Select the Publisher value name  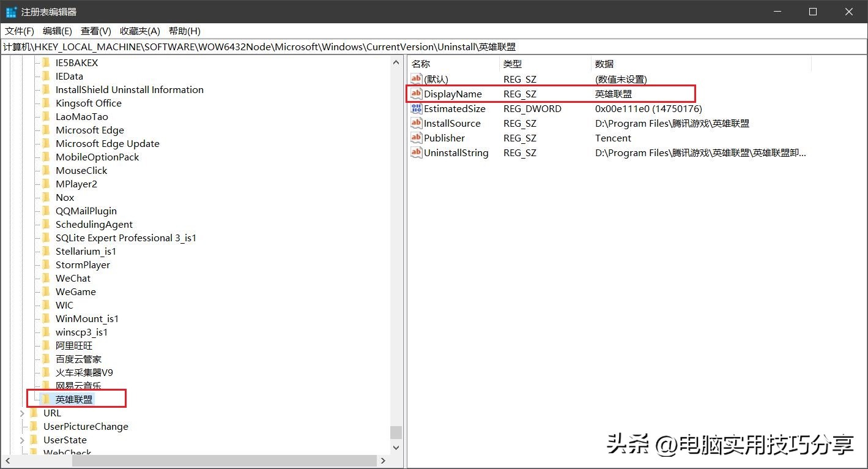click(x=444, y=138)
